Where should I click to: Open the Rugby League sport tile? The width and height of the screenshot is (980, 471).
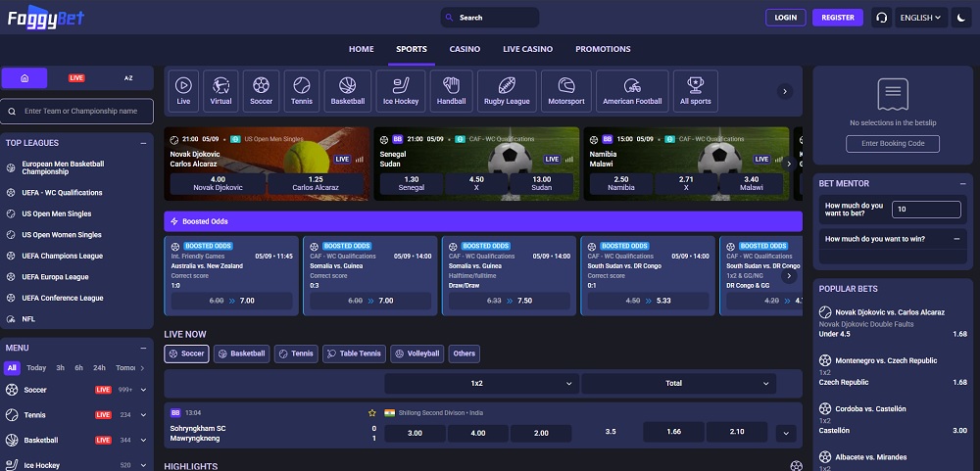pyautogui.click(x=506, y=89)
